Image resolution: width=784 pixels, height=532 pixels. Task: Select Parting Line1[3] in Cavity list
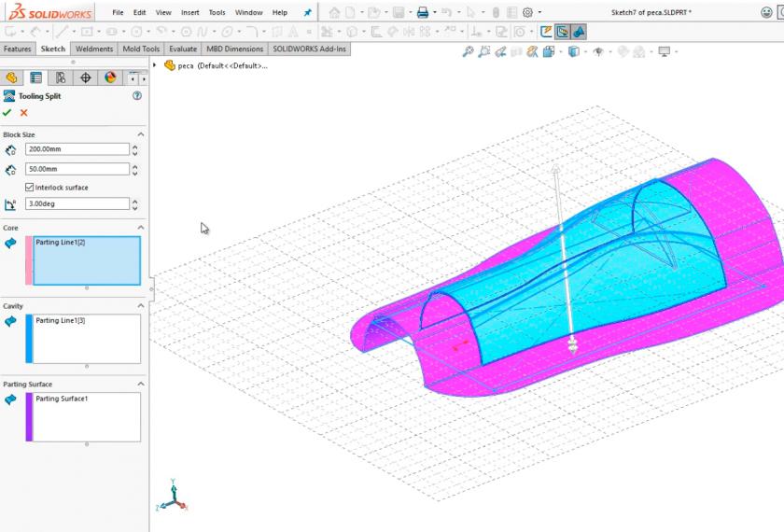[59, 321]
